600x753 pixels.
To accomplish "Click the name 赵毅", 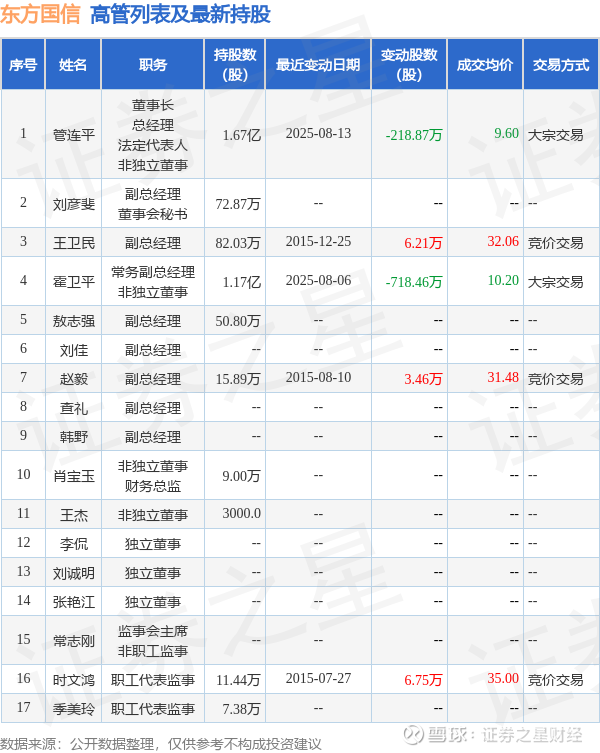I will [x=73, y=379].
